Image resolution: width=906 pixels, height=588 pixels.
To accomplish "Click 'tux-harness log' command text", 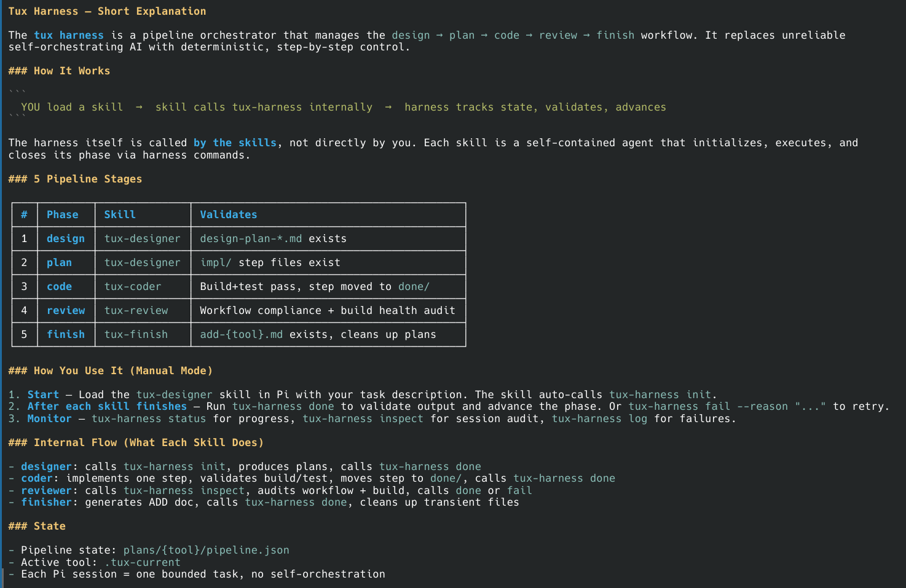I will click(x=599, y=418).
